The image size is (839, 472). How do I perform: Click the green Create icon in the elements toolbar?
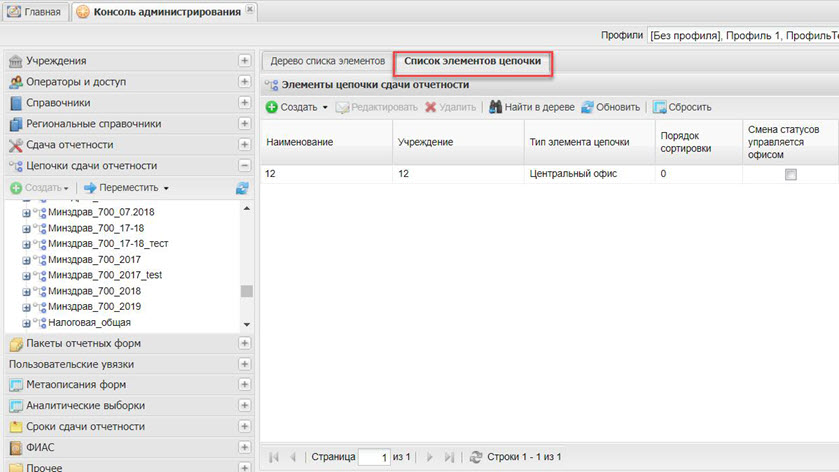pyautogui.click(x=271, y=107)
